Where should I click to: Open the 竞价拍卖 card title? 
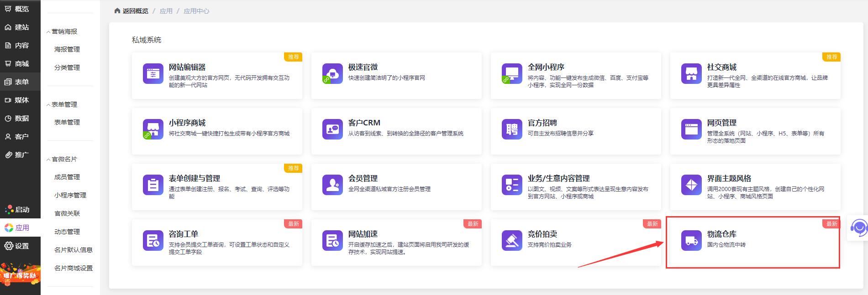click(542, 234)
